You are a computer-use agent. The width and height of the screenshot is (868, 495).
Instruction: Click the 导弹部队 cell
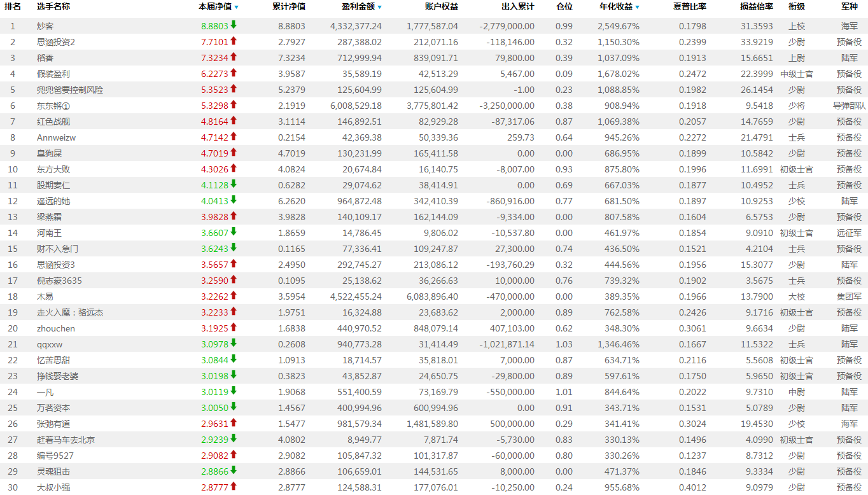[x=850, y=106]
